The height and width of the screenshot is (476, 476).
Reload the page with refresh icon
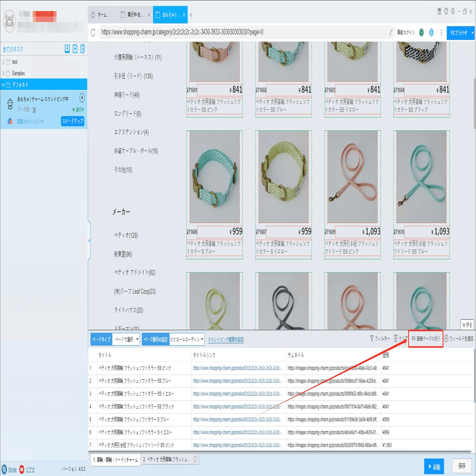coord(93,32)
